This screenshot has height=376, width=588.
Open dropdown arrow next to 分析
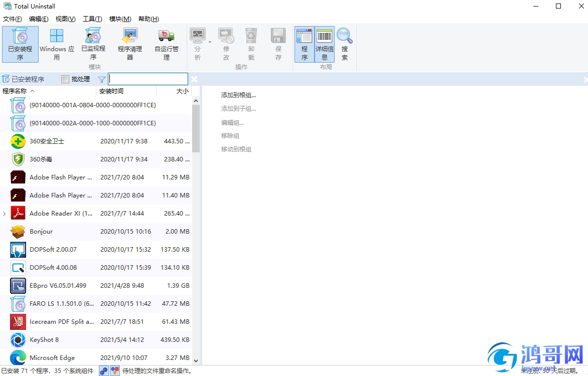[210, 42]
